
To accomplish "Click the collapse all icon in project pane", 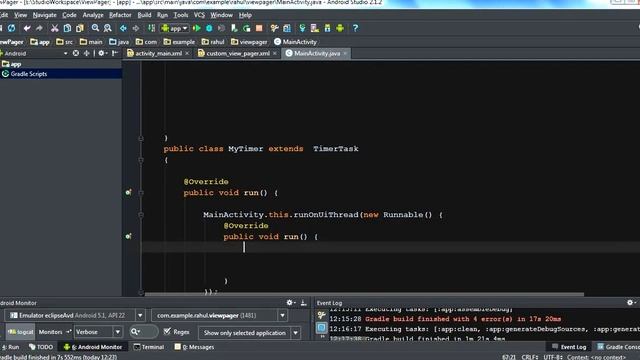I will point(87,53).
